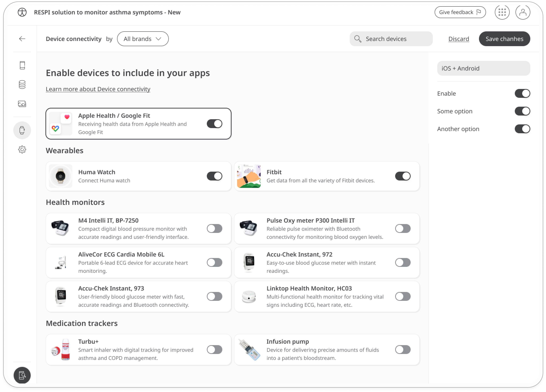Open the mobile phone section in sidebar
This screenshot has height=392, width=546.
point(22,65)
